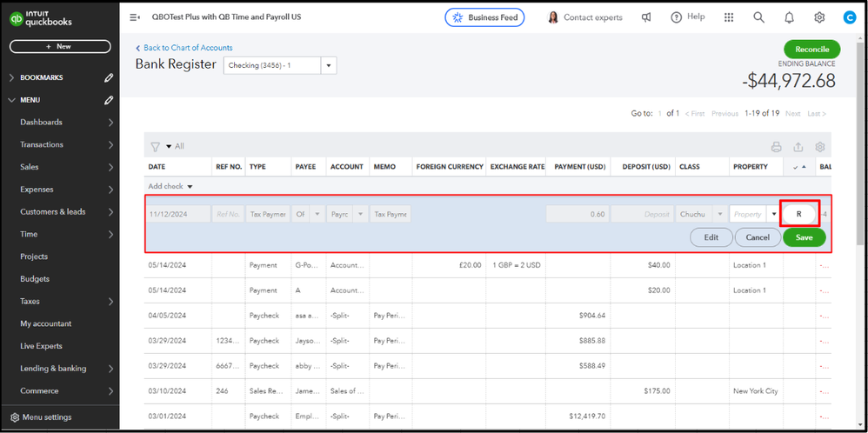
Task: Click the + New button
Action: (x=60, y=46)
